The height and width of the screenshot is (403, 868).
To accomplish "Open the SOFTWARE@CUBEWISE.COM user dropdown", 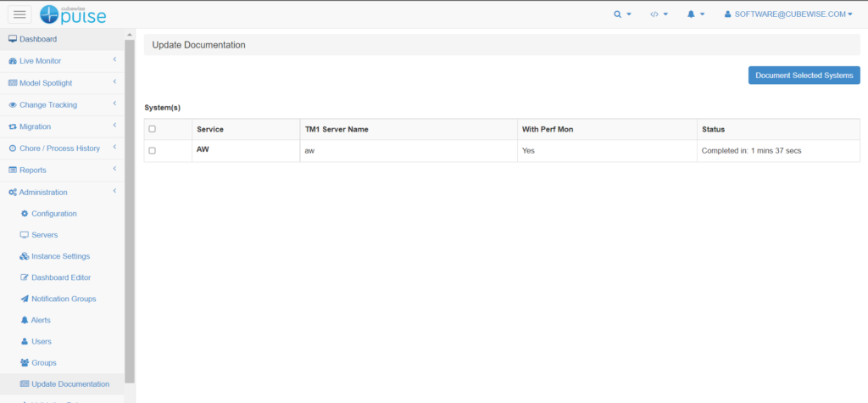I will [788, 14].
